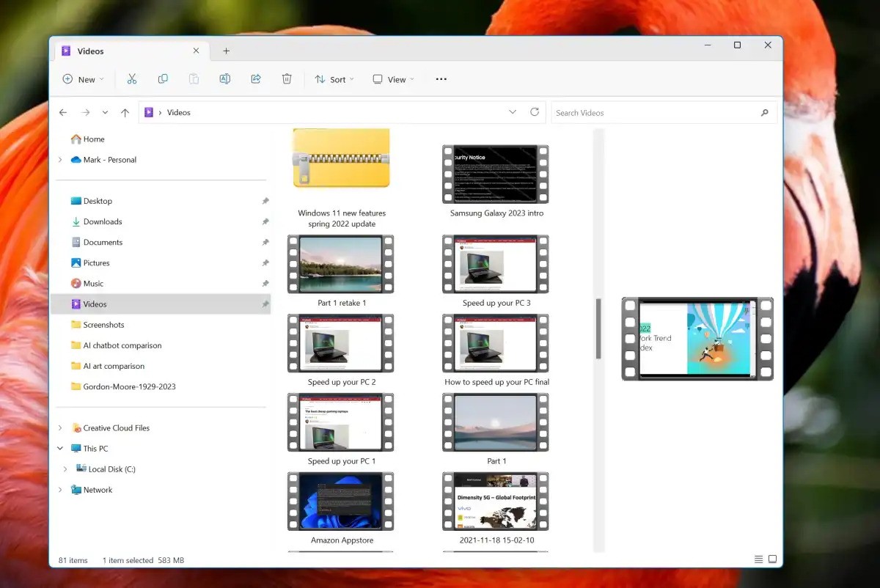Share the selected video
This screenshot has height=588, width=880.
[255, 78]
